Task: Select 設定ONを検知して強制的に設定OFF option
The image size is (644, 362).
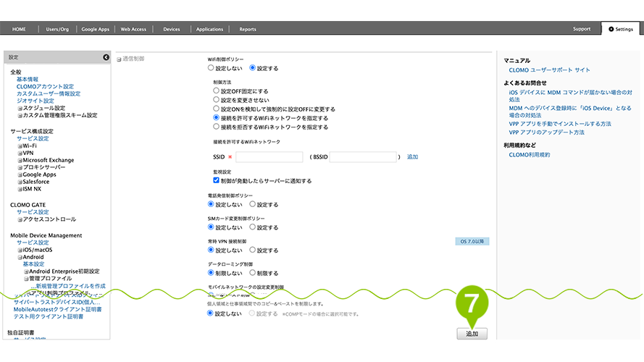Action: tap(216, 109)
